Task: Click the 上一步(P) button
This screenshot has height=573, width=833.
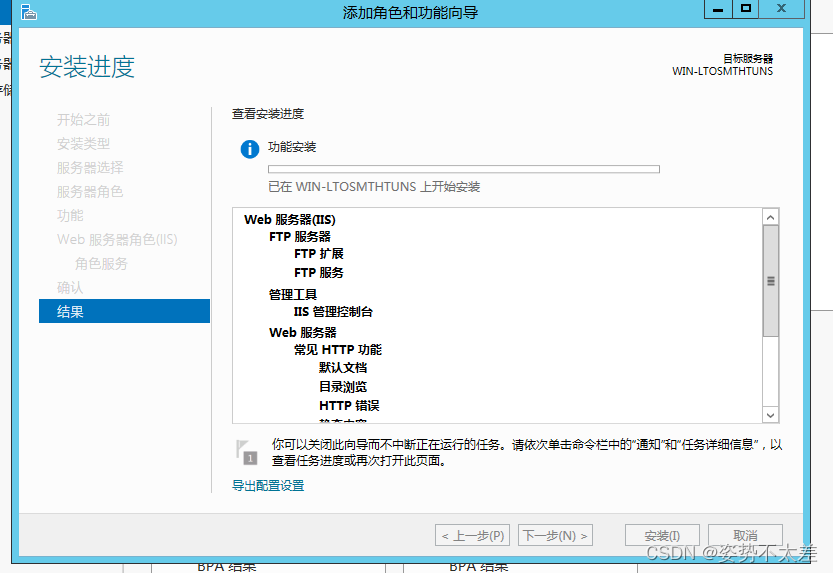Action: 472,535
